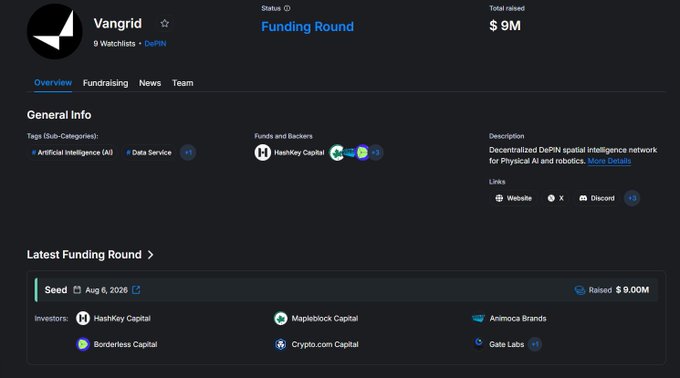Screen dimensions: 680x378
Task: Click Crypto.com Capital icon in Investors list
Action: coord(281,344)
